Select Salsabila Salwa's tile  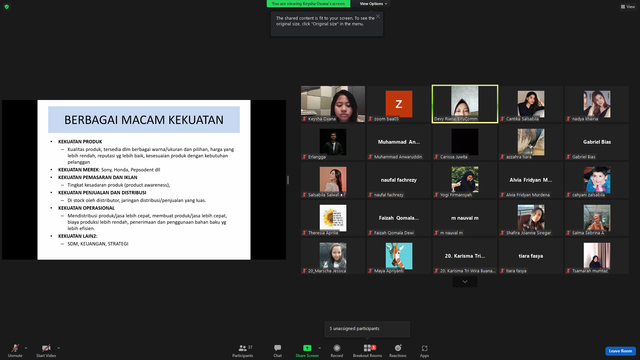333,180
